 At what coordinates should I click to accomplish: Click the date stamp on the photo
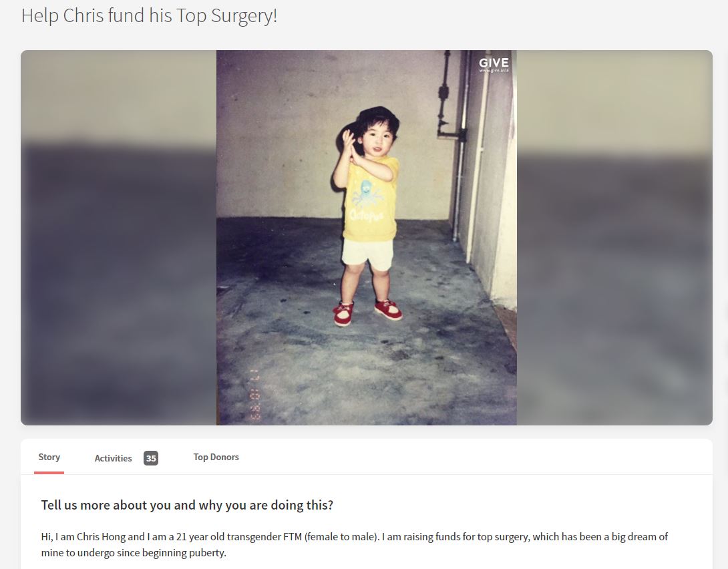pos(255,395)
